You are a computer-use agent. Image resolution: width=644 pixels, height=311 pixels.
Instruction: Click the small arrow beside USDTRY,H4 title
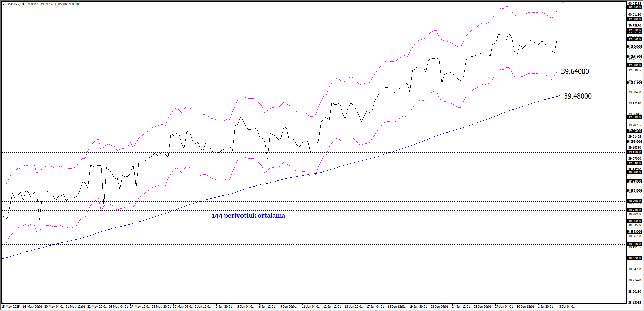point(4,4)
